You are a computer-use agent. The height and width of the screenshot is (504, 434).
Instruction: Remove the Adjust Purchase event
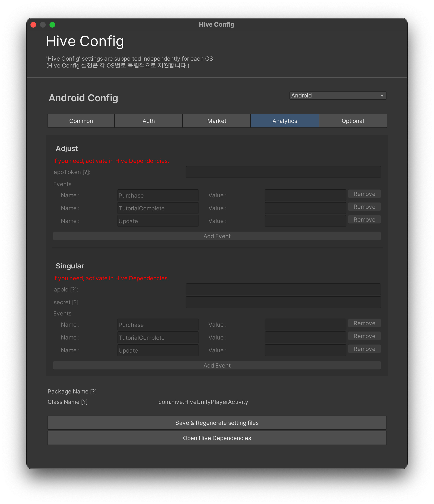point(364,194)
